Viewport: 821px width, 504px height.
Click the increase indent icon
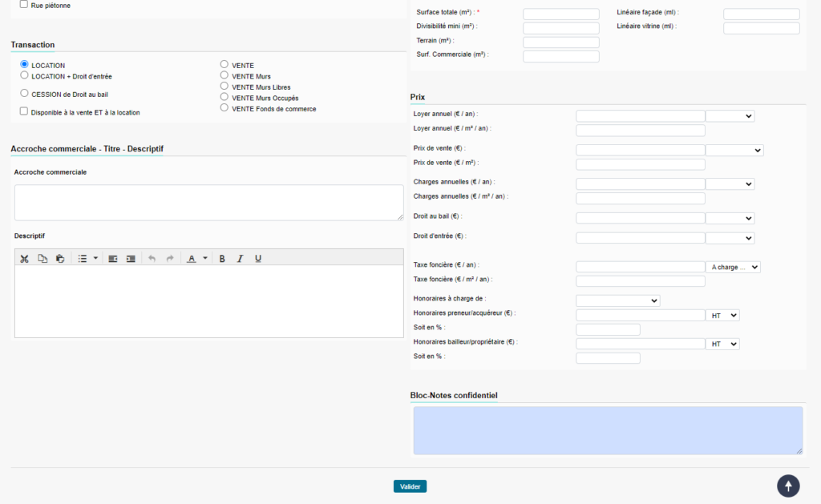click(131, 259)
